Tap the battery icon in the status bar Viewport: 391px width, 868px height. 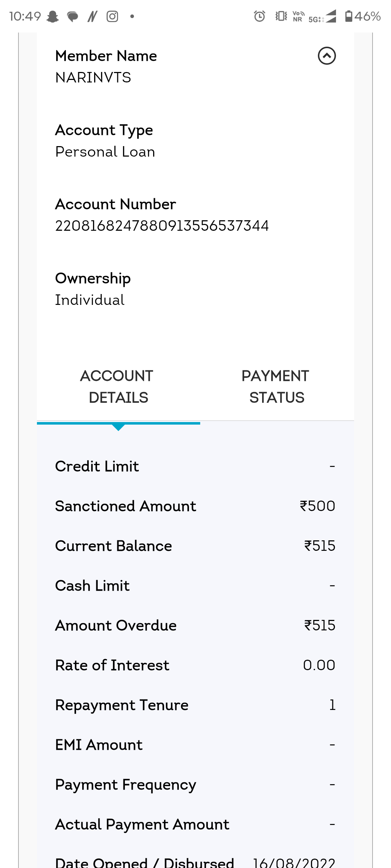349,16
